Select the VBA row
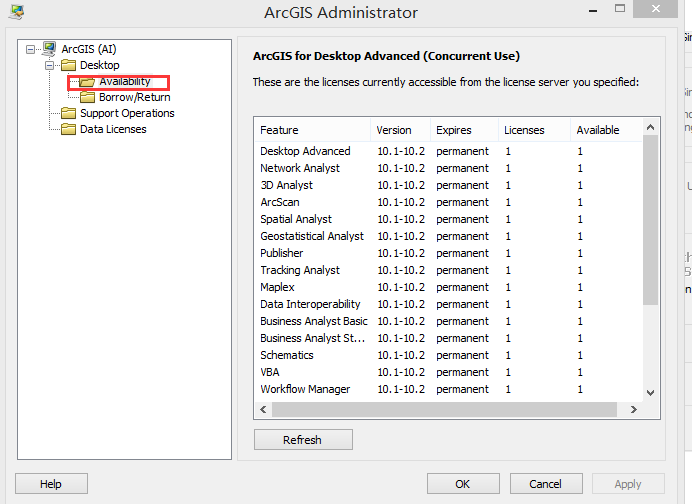This screenshot has height=504, width=692. click(x=448, y=372)
